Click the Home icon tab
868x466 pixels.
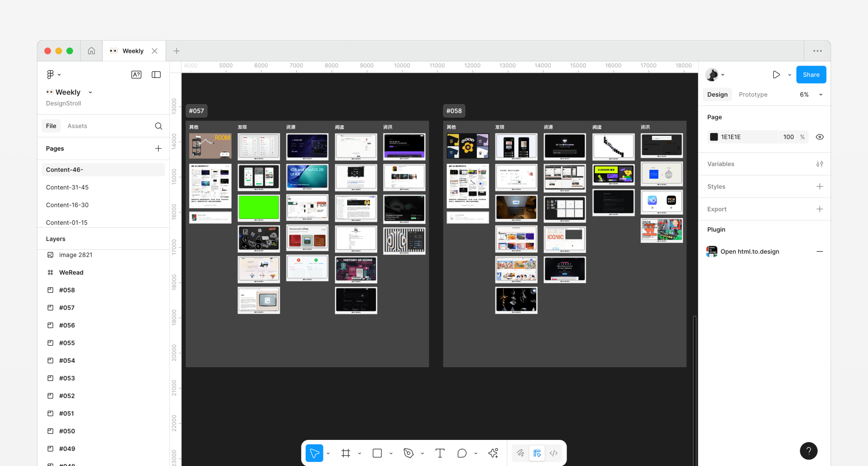(x=92, y=51)
